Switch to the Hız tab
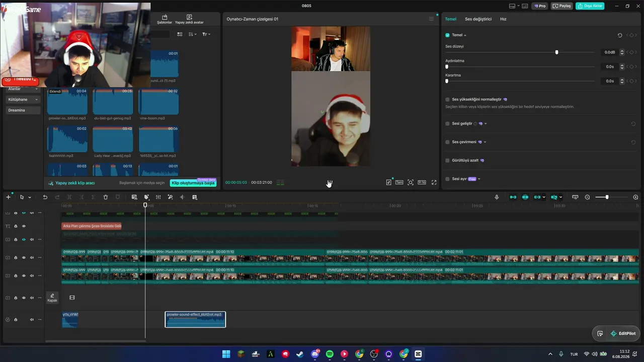The height and width of the screenshot is (362, 644). tap(503, 19)
